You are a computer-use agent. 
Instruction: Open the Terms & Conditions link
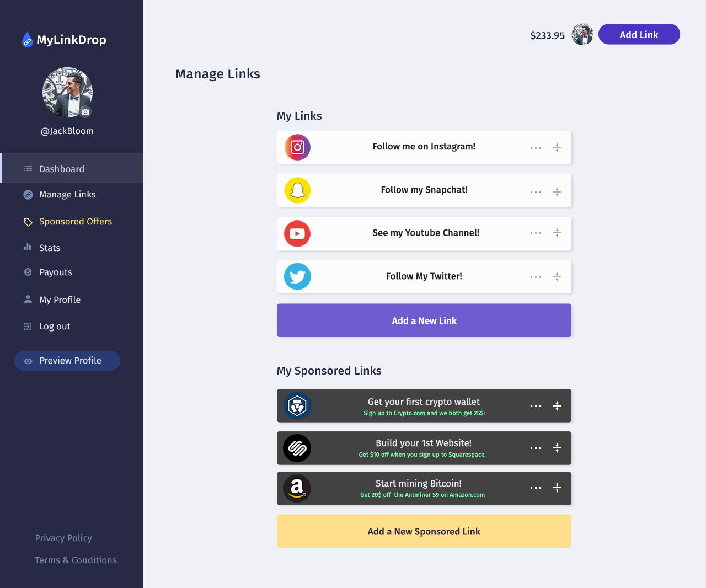[76, 560]
